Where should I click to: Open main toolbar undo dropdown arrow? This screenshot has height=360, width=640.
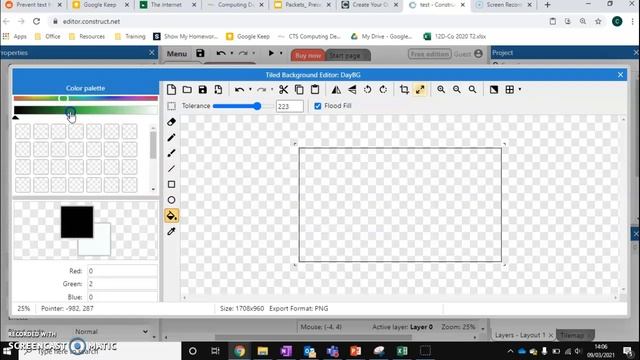coord(231,53)
